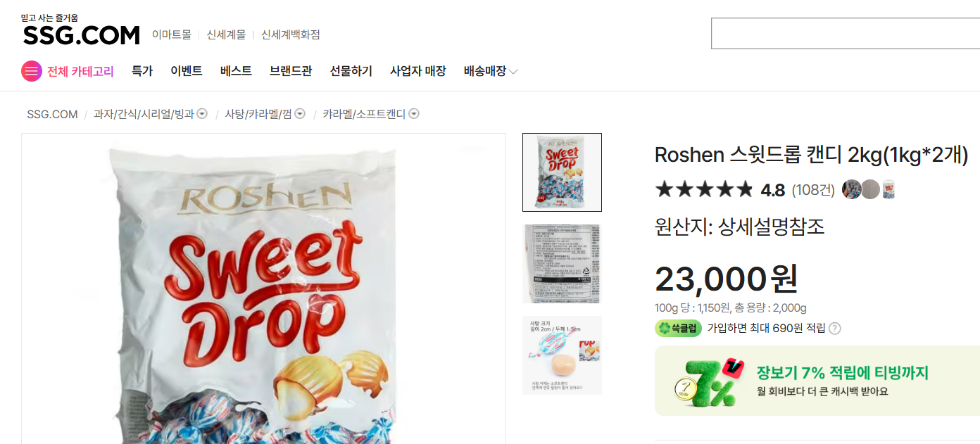980x444 pixels.
Task: Go to the 베스트 menu
Action: 236,71
